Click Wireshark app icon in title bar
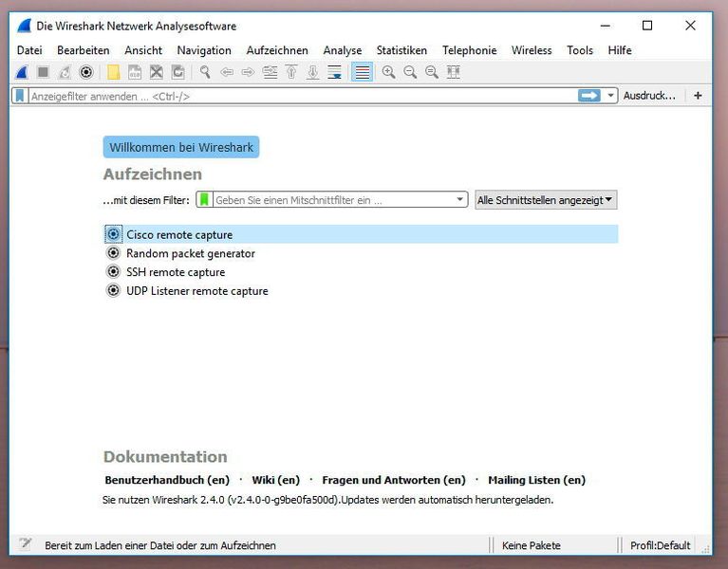The image size is (728, 569). pyautogui.click(x=24, y=26)
